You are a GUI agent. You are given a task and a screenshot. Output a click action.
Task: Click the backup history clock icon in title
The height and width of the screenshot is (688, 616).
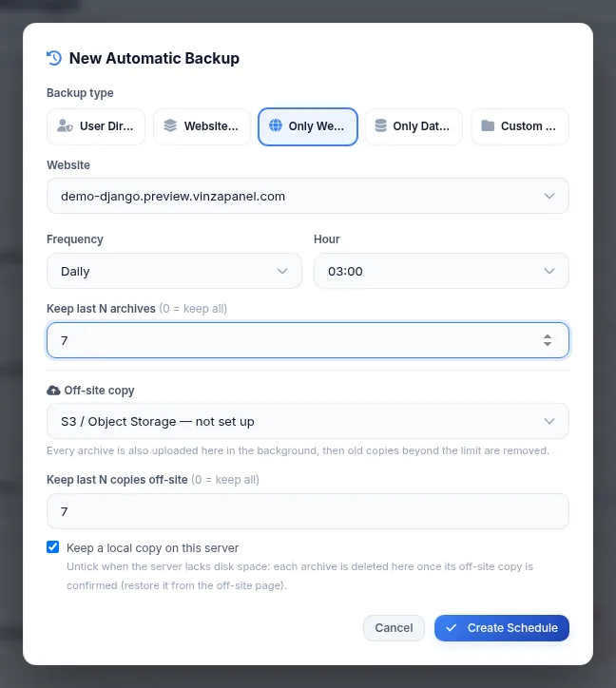54,58
